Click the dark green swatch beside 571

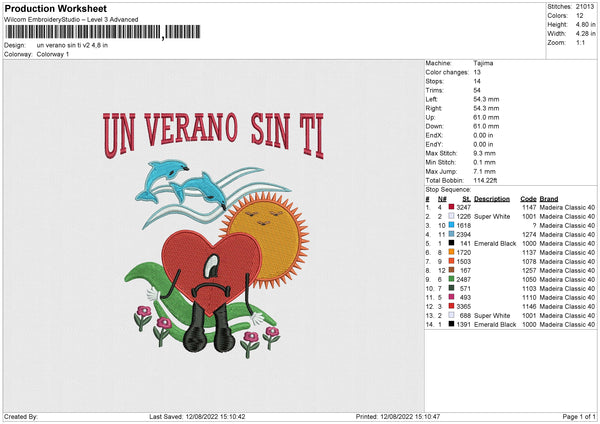(451, 288)
